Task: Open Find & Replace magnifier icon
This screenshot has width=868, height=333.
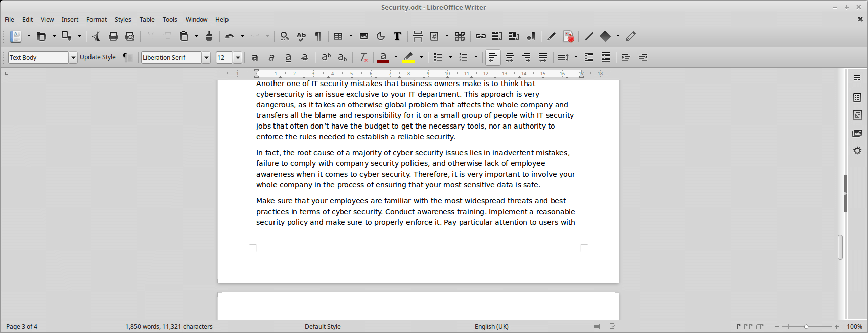Action: [285, 36]
